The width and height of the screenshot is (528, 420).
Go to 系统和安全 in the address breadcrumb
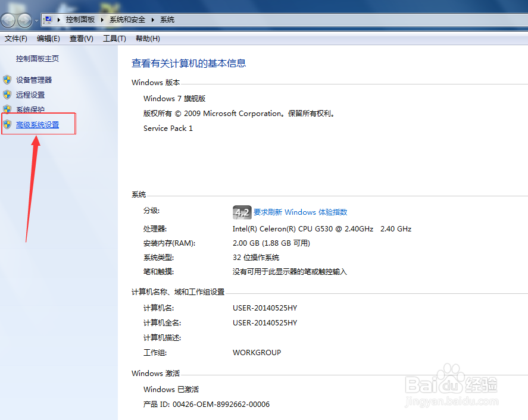[127, 20]
